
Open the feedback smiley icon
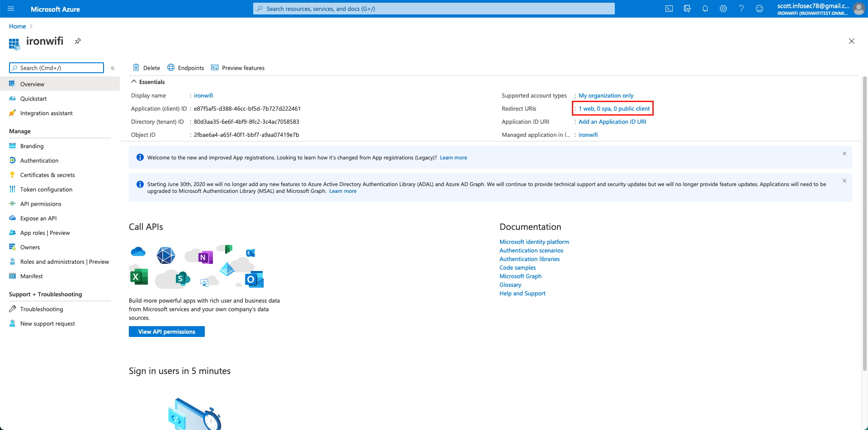759,9
